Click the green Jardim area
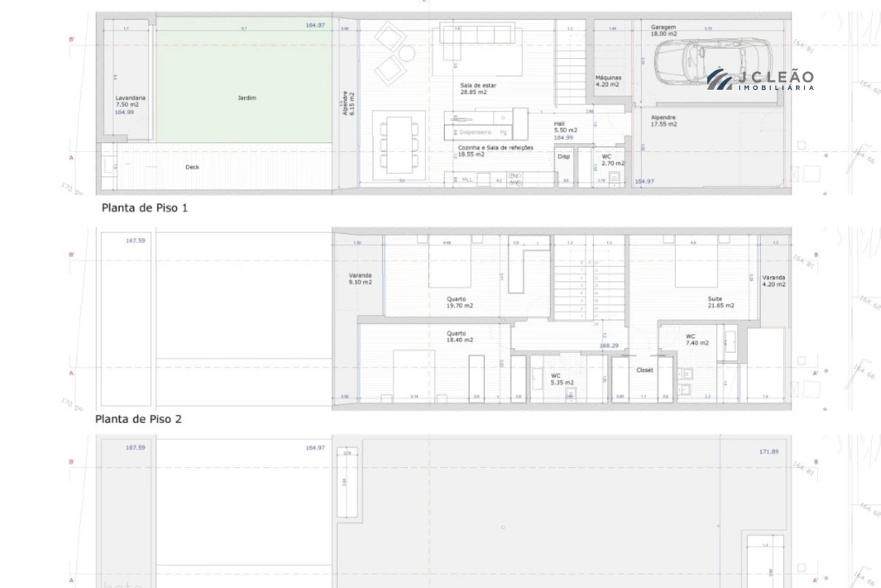This screenshot has width=881, height=588. tap(244, 79)
